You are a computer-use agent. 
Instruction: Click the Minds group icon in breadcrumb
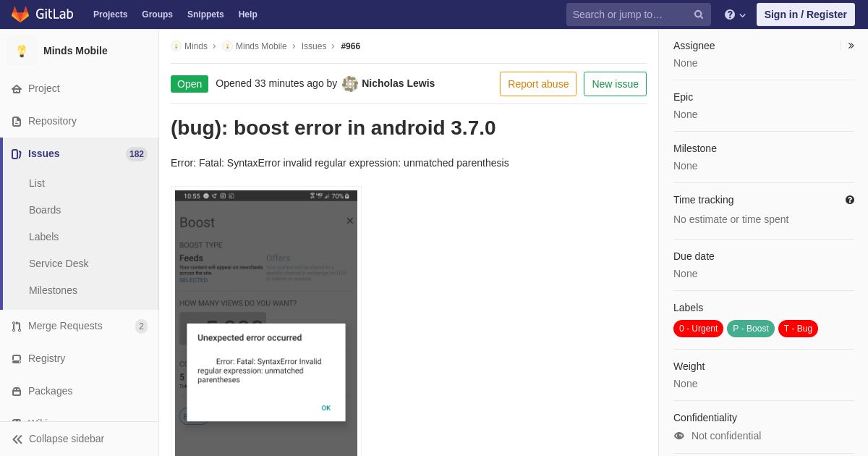coord(176,46)
